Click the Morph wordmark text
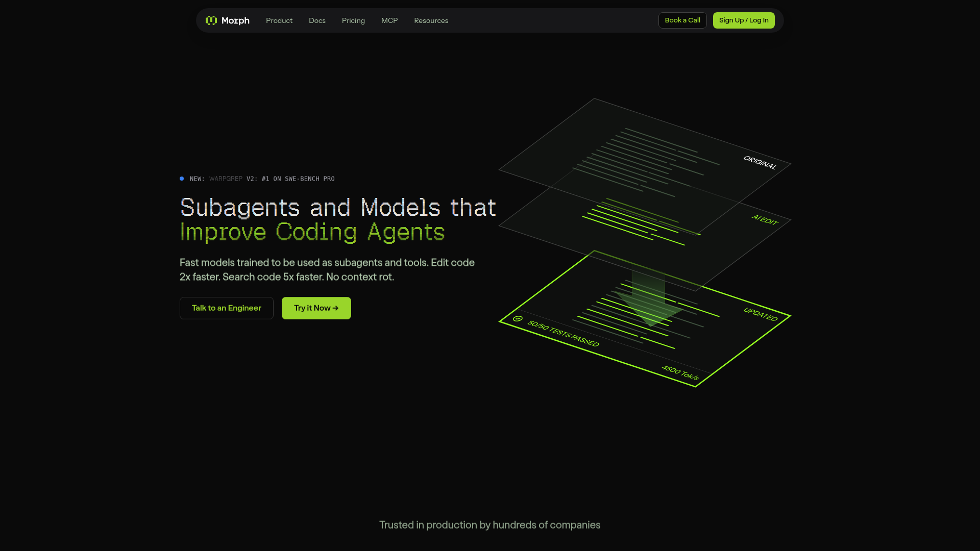This screenshot has height=551, width=980. (235, 20)
